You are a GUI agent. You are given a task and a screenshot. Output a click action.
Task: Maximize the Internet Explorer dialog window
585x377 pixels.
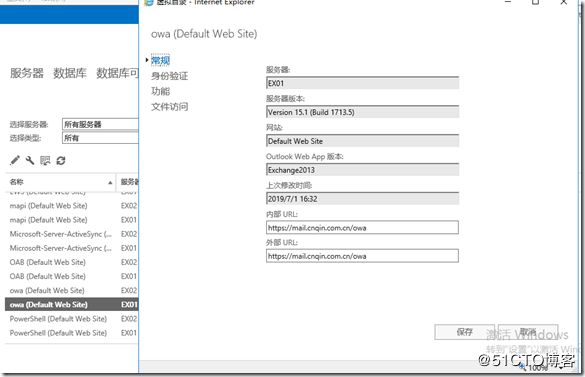pyautogui.click(x=535, y=2)
